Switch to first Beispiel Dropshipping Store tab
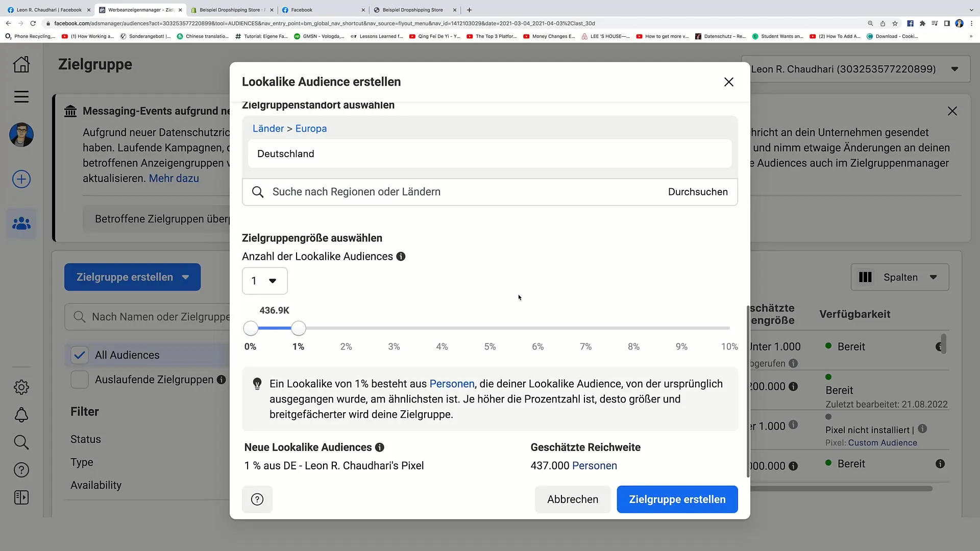Screen dimensions: 980x551 click(232, 10)
